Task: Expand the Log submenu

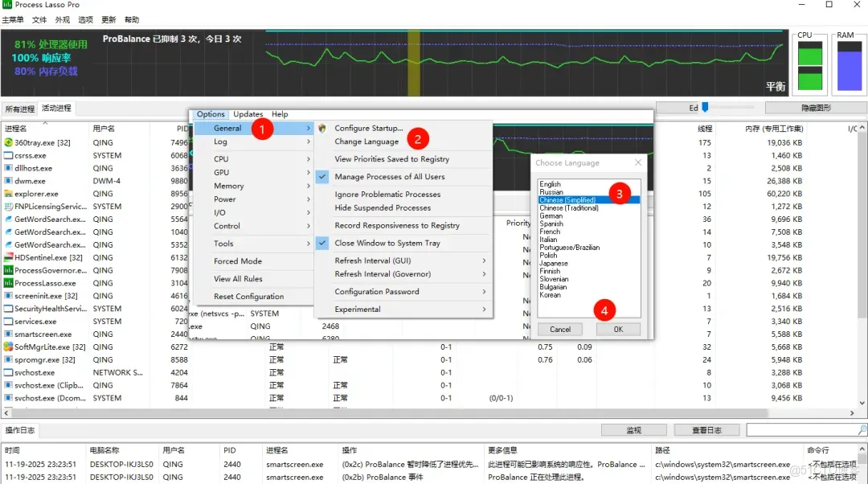Action: pos(253,142)
